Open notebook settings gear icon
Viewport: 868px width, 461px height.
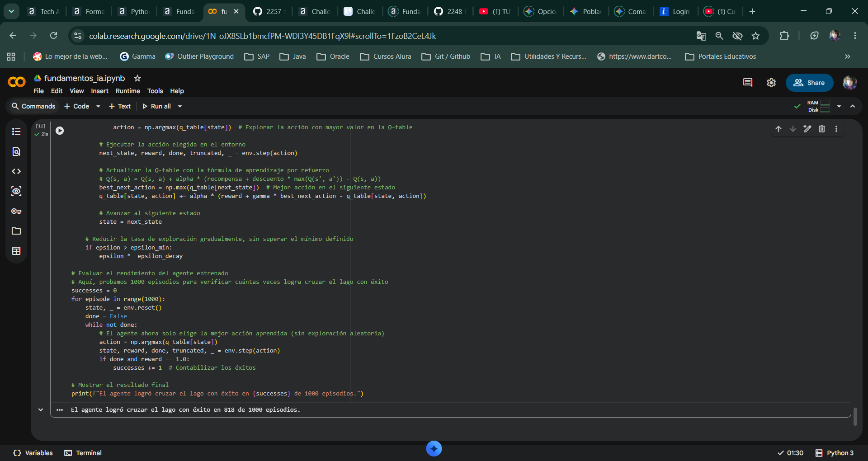771,83
